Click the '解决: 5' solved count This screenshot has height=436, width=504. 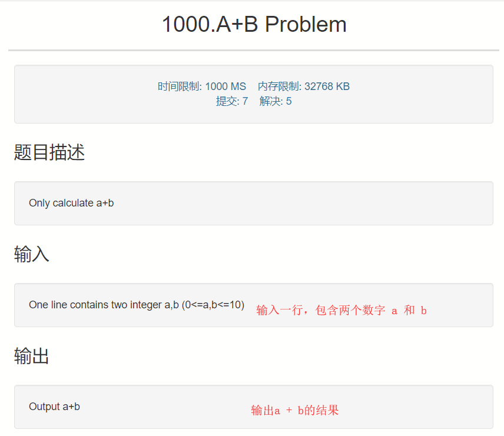pyautogui.click(x=276, y=101)
